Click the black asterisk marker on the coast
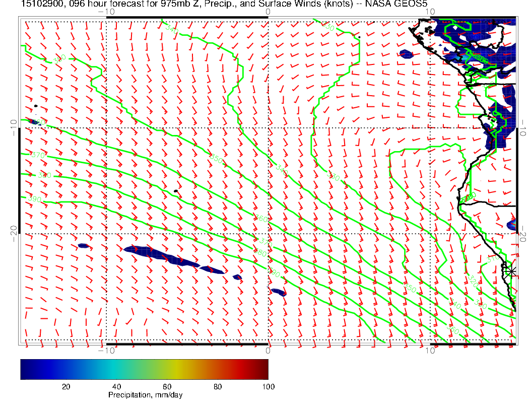 [510, 271]
